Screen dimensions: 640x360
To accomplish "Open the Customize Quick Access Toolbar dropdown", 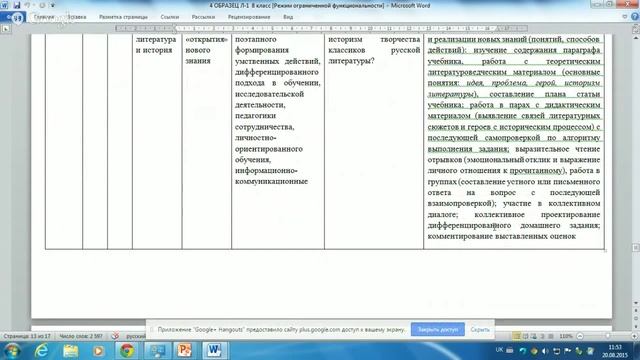I will [x=53, y=5].
